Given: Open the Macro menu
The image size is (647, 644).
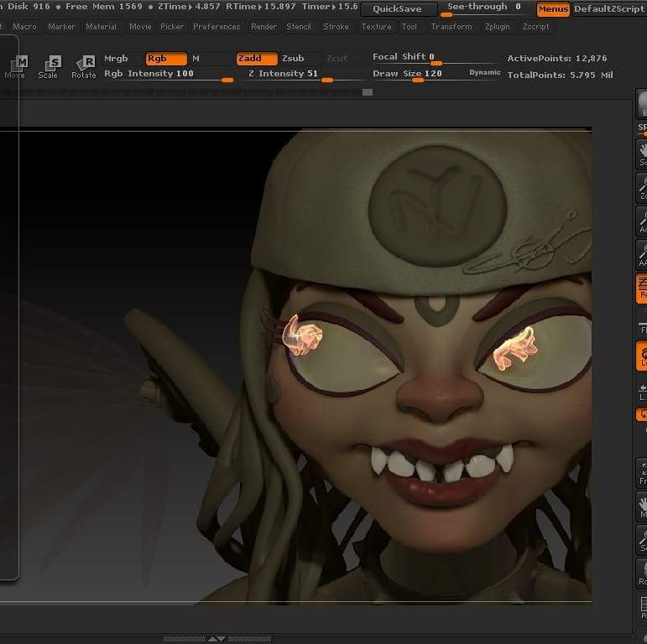Looking at the screenshot, I should [25, 27].
